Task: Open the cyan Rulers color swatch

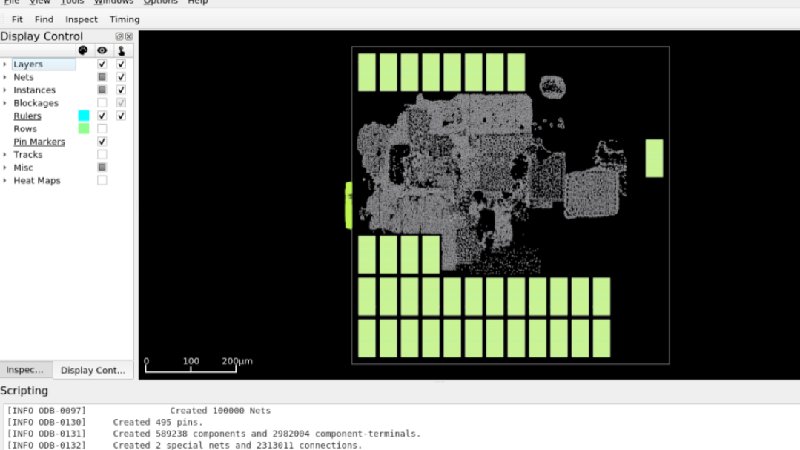Action: [84, 115]
